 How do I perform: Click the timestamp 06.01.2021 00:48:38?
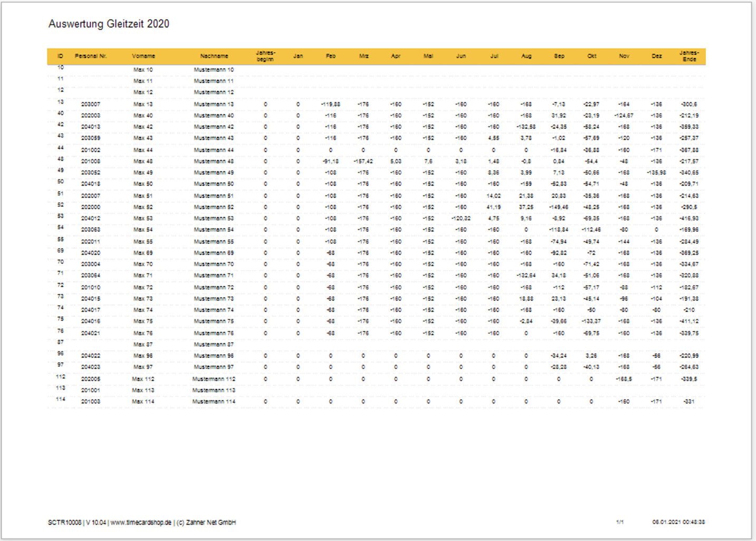point(678,522)
